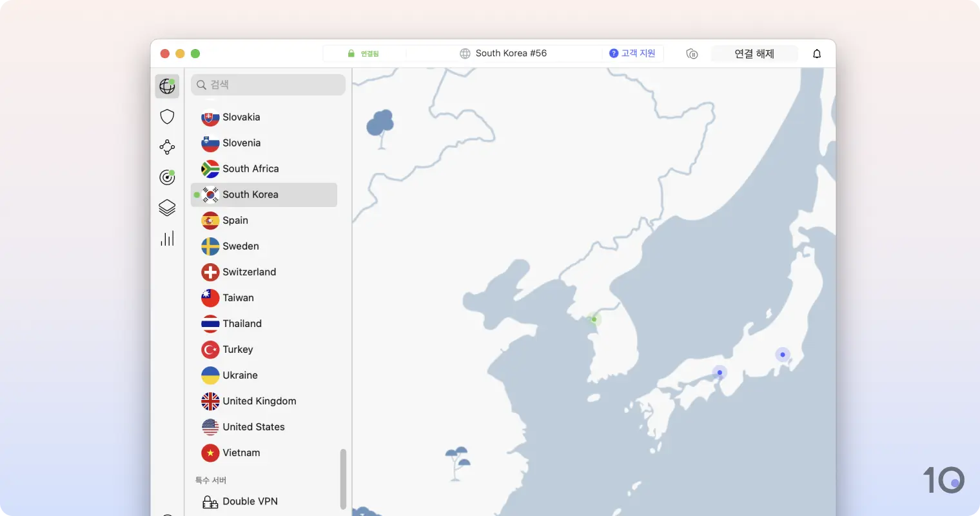980x516 pixels.
Task: Click the country list scrollbar
Action: coord(343,479)
